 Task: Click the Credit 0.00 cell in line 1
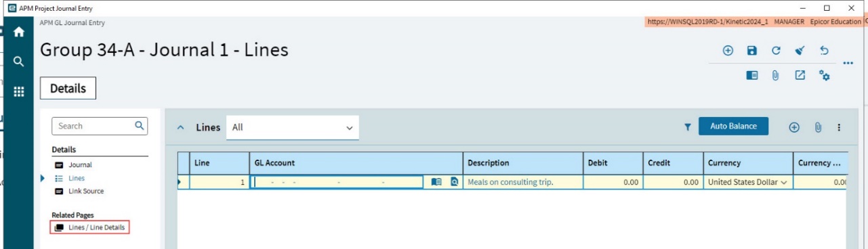point(673,182)
